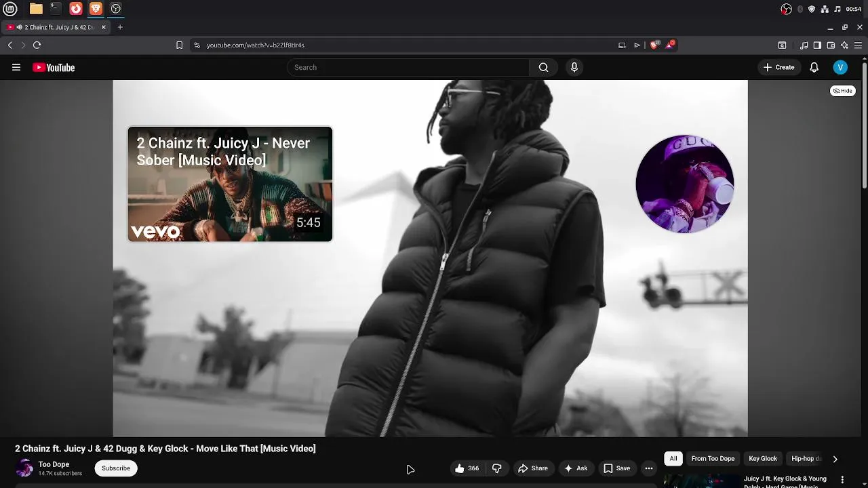868x488 pixels.
Task: Like the video with thumbs-up 366
Action: point(467,468)
